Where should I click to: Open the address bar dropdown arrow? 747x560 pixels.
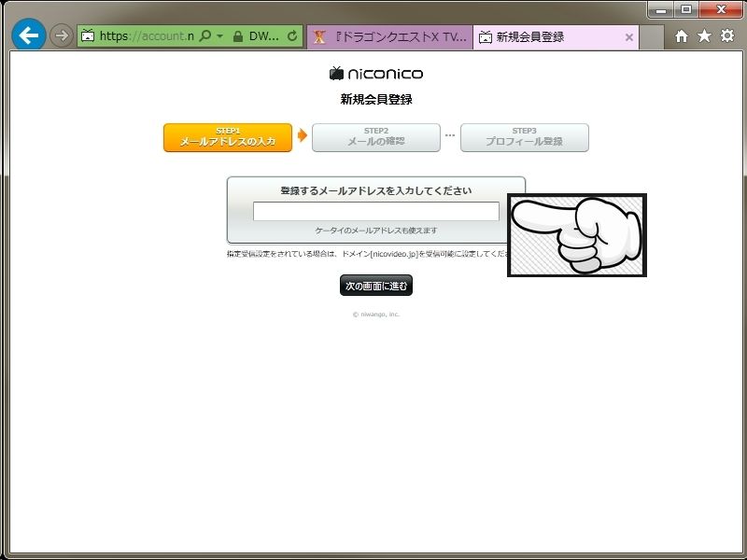coord(219,35)
